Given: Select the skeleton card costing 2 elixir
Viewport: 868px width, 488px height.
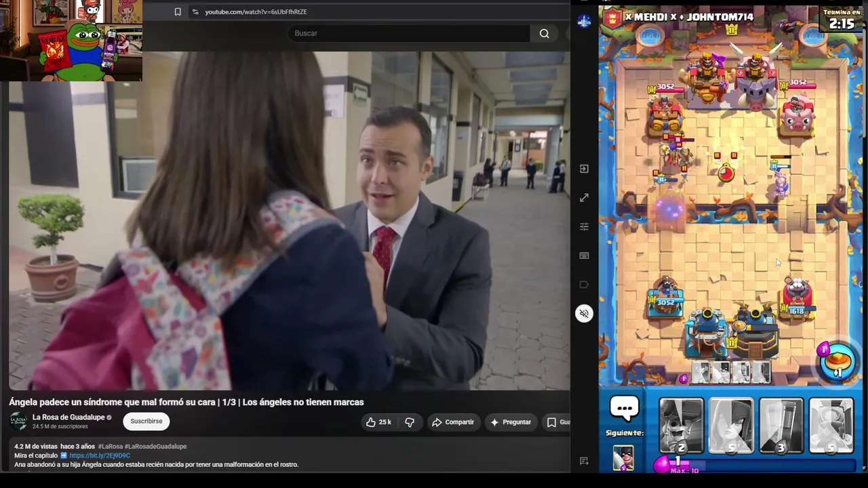Looking at the screenshot, I should point(682,426).
